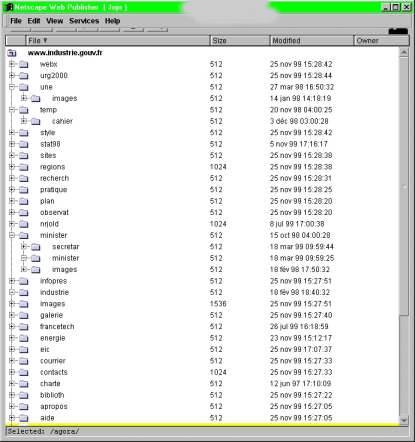Open the Help menu

[112, 21]
